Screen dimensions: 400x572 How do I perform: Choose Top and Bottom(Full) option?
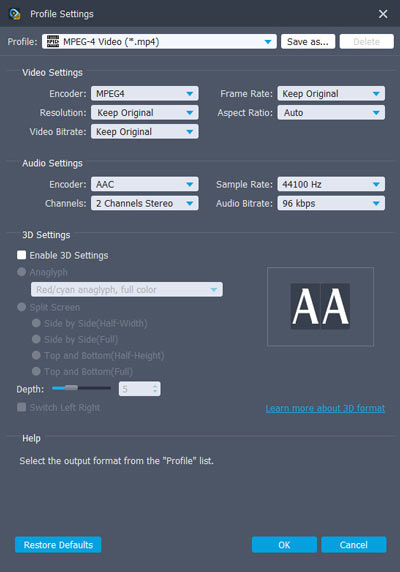coord(36,371)
